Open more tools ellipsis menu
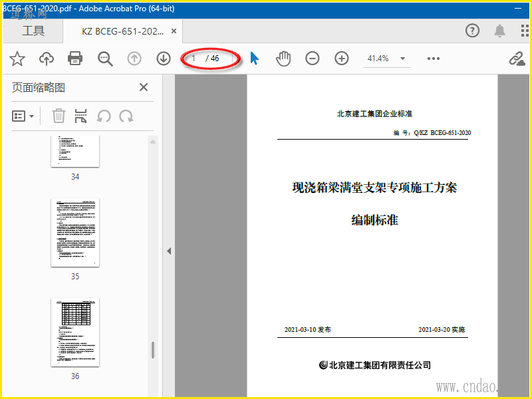Image resolution: width=532 pixels, height=399 pixels. tap(434, 59)
